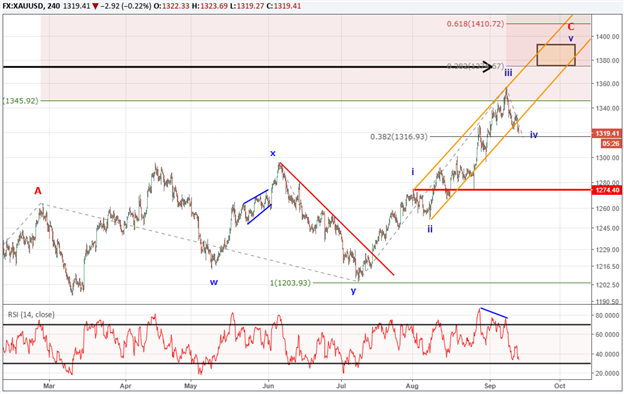Click the 1360.00 price axis label
Viewport: 624px width, 394px height.
607,84
